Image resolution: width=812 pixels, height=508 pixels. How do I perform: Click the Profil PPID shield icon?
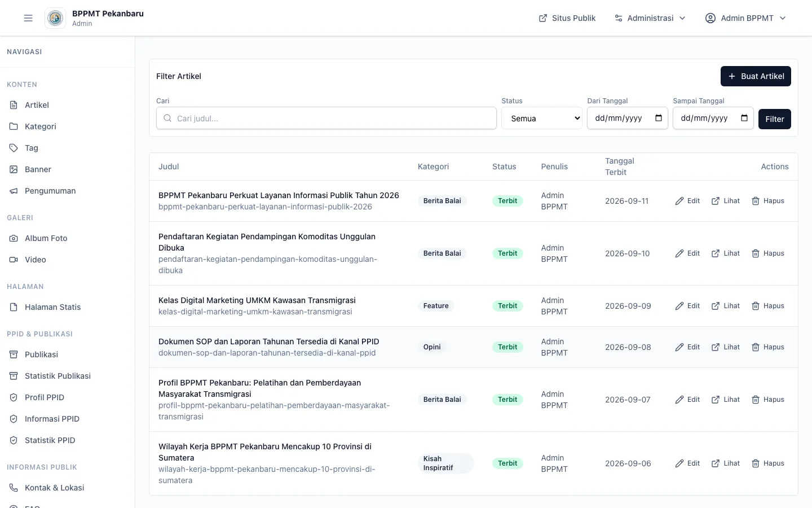(x=14, y=397)
